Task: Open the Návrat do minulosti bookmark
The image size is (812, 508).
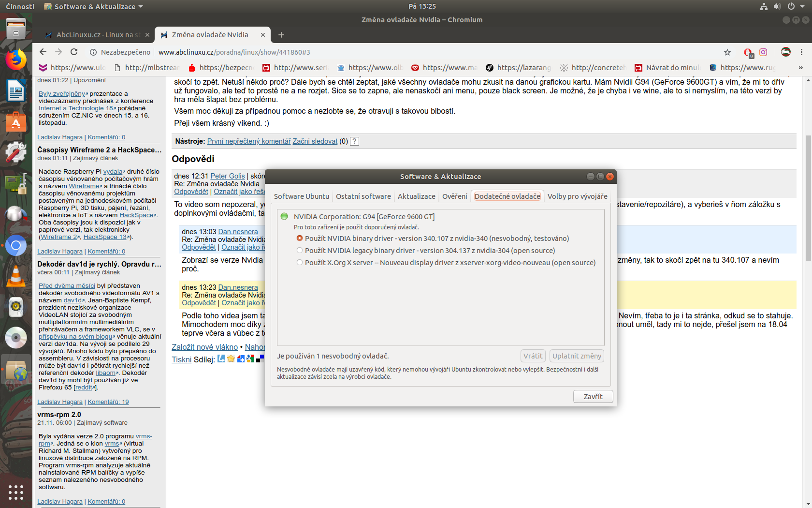Action: click(x=667, y=68)
